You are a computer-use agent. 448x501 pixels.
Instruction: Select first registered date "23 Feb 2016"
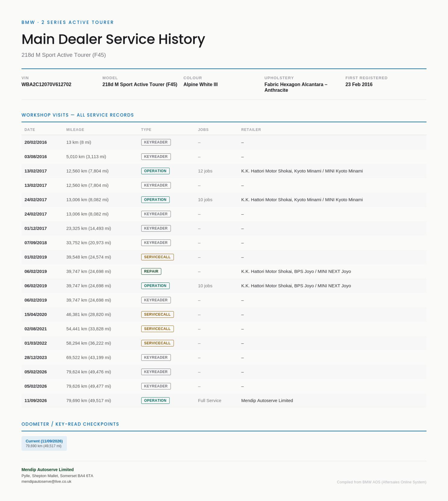[359, 85]
